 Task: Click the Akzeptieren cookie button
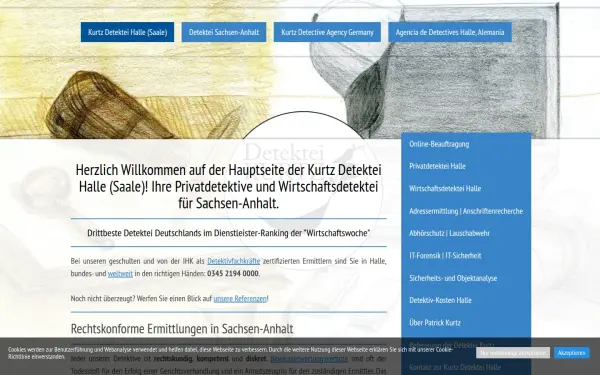[572, 353]
